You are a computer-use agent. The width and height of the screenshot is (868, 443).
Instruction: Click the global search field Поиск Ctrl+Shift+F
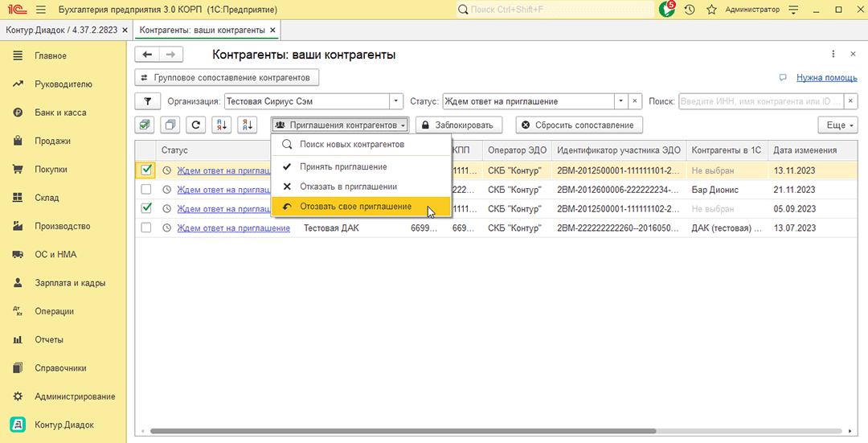[x=555, y=10]
